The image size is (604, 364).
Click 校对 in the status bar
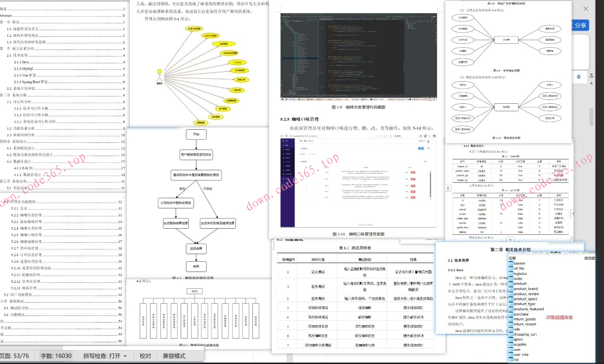(145, 356)
